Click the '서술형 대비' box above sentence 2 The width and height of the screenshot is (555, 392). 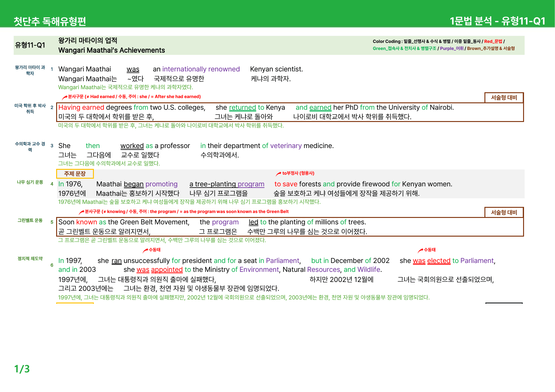coord(504,97)
